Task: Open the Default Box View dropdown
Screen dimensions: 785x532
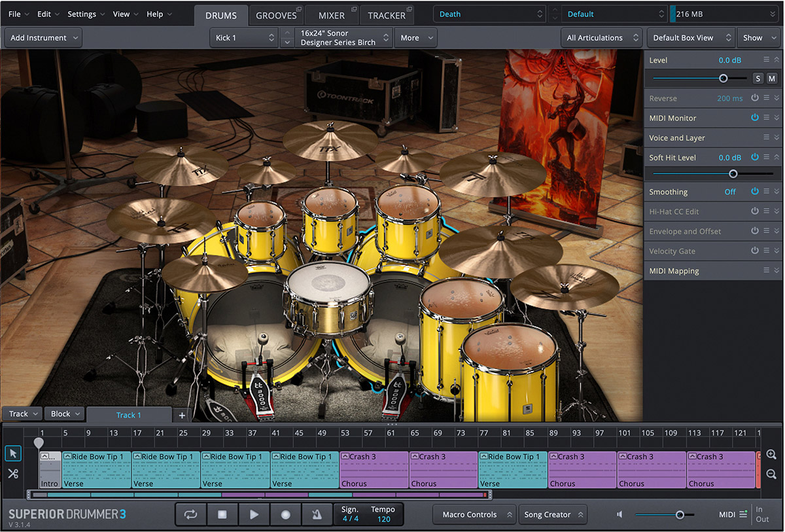Action: [691, 38]
